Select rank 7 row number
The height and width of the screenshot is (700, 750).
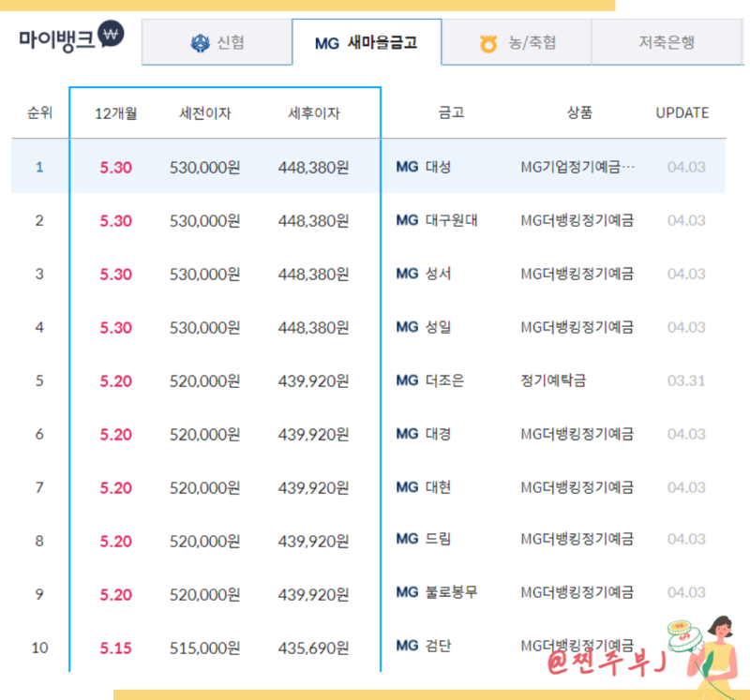pos(39,487)
